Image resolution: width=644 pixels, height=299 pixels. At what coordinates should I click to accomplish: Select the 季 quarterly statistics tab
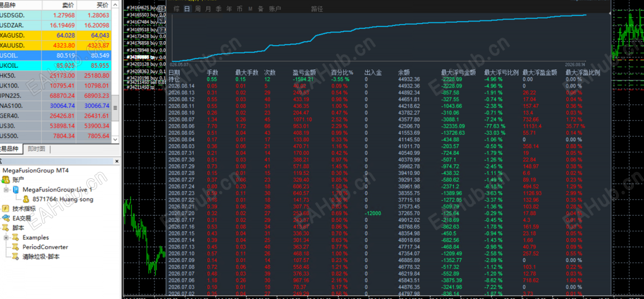click(x=219, y=9)
